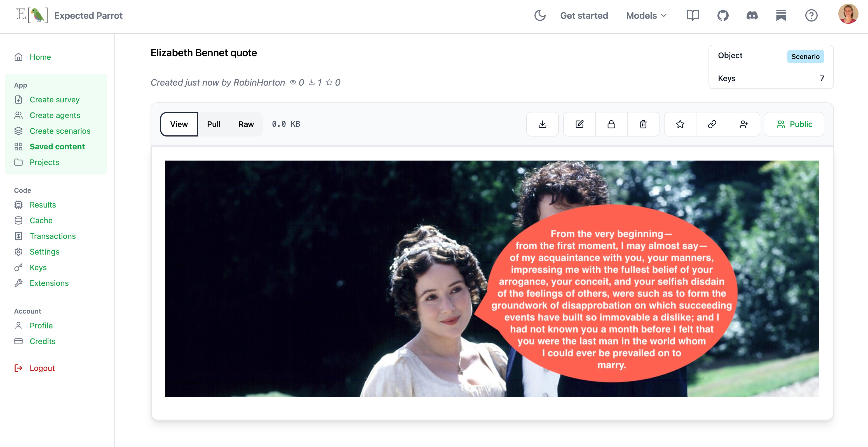This screenshot has height=447, width=868.
Task: Toggle the lock icon for the object
Action: tap(611, 124)
